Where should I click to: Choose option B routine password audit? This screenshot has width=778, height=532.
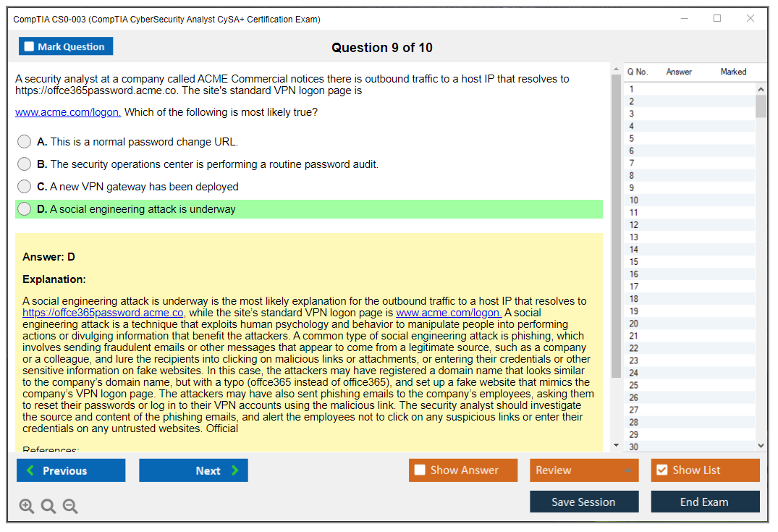pyautogui.click(x=25, y=164)
